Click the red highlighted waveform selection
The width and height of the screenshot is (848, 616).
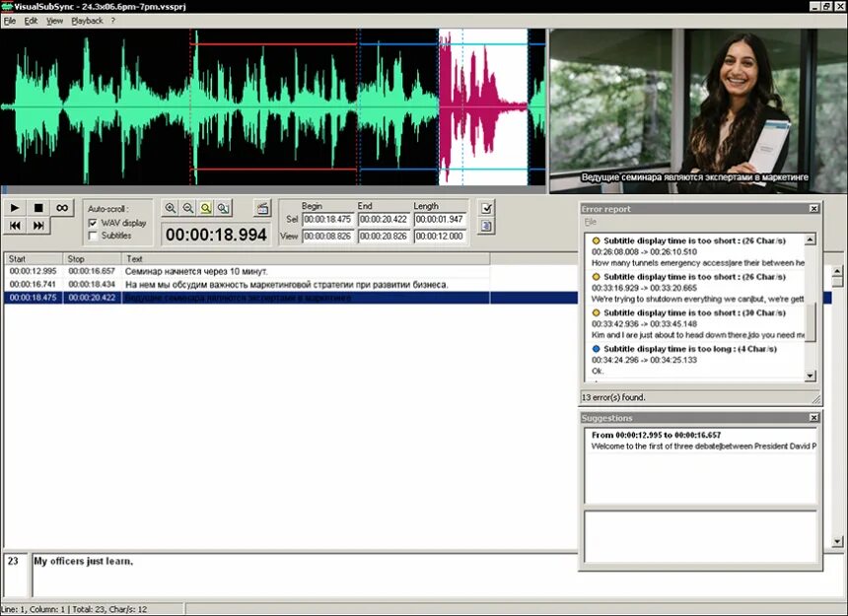(482, 107)
